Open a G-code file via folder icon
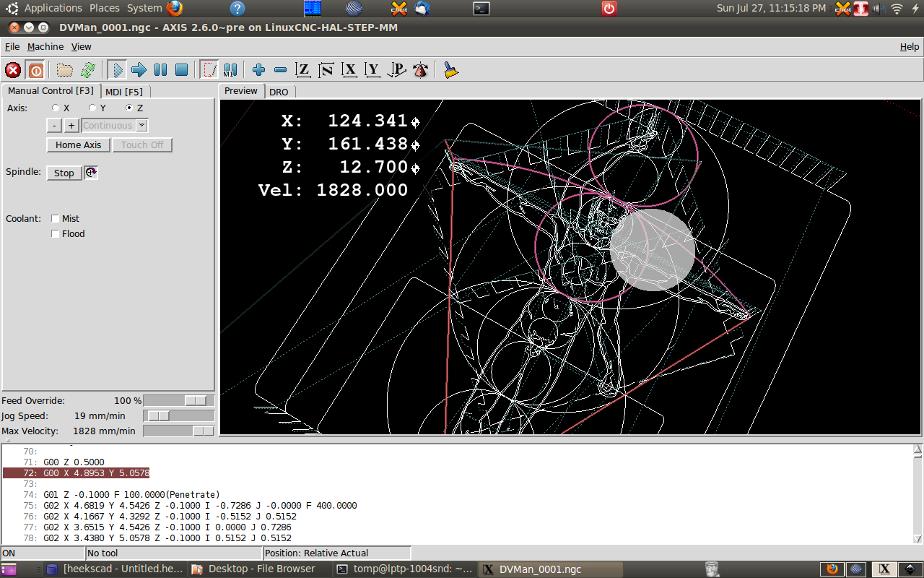The image size is (924, 578). point(65,70)
